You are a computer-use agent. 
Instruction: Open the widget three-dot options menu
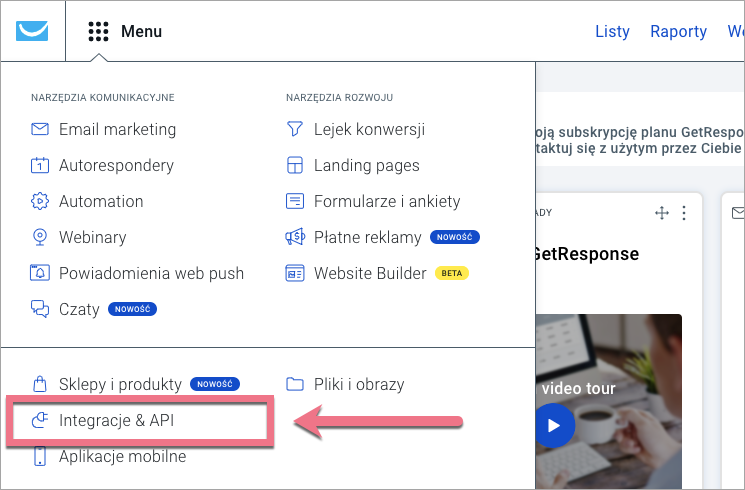(x=684, y=213)
